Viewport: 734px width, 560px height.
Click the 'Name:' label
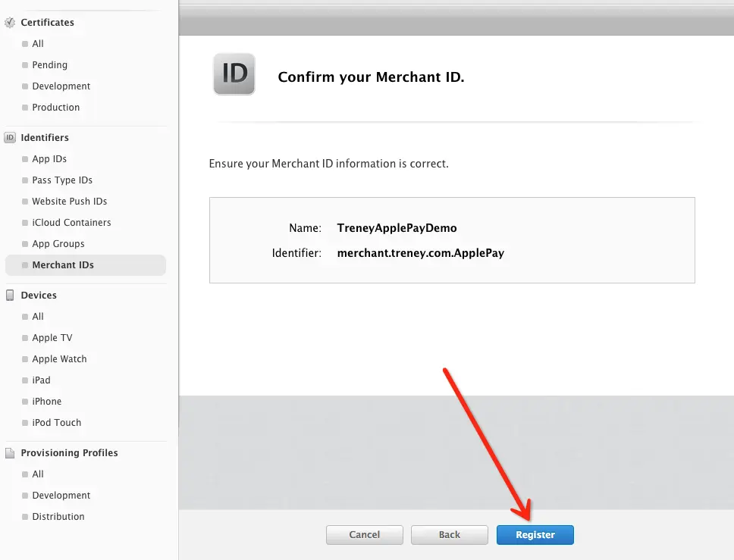click(306, 228)
